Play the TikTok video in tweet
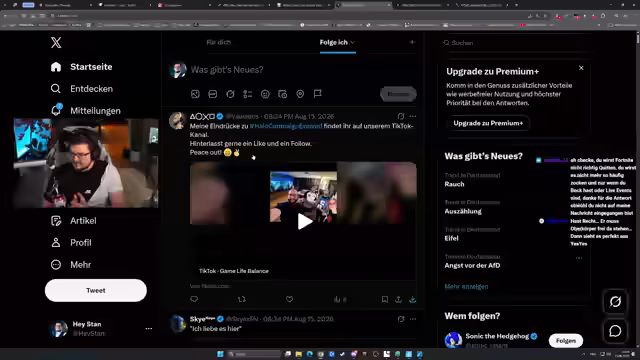The width and height of the screenshot is (640, 360). [x=304, y=222]
